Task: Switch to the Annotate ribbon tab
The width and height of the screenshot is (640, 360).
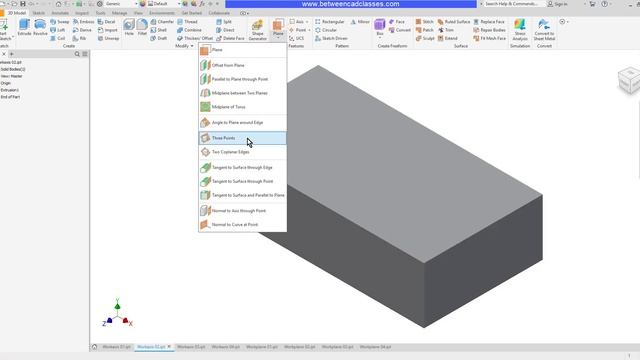Action: pyautogui.click(x=60, y=13)
